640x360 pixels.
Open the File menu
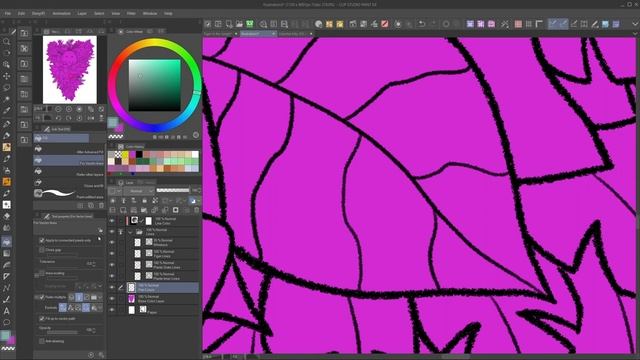(x=8, y=13)
